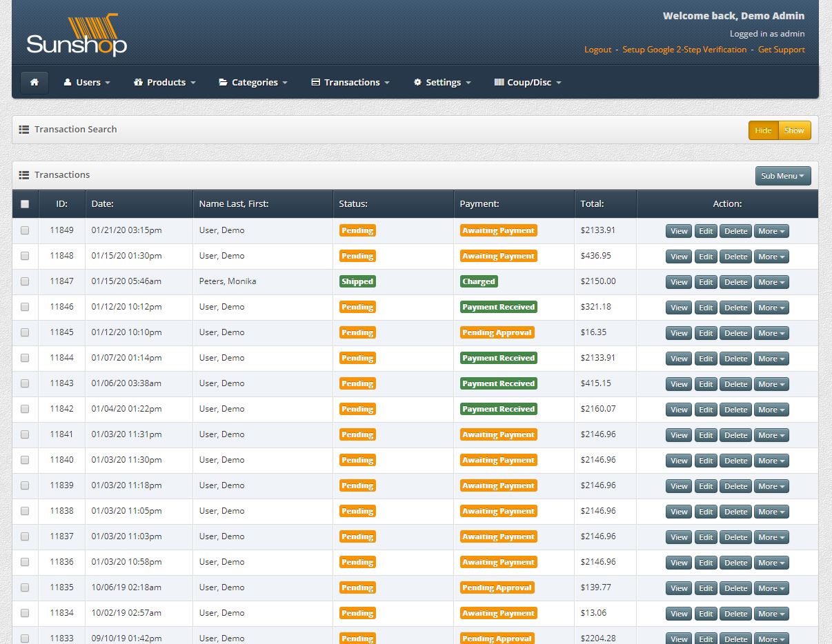
Task: Delete transaction 11834
Action: (735, 614)
